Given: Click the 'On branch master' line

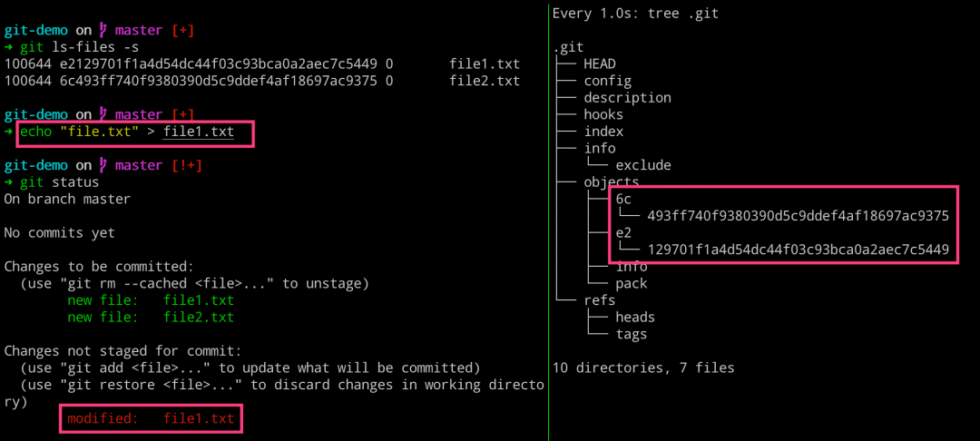Looking at the screenshot, I should [67, 200].
